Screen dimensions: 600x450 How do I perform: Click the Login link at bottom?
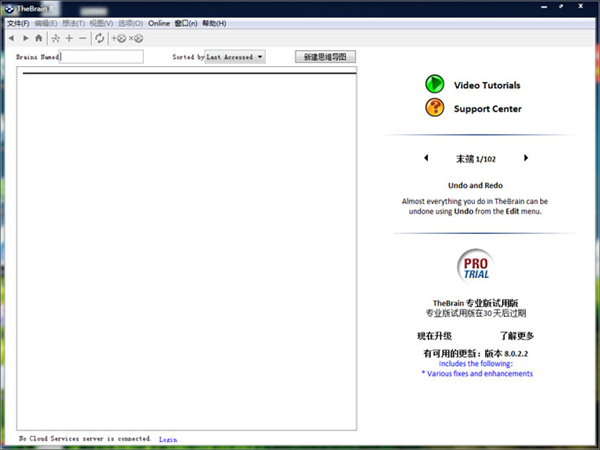click(168, 439)
